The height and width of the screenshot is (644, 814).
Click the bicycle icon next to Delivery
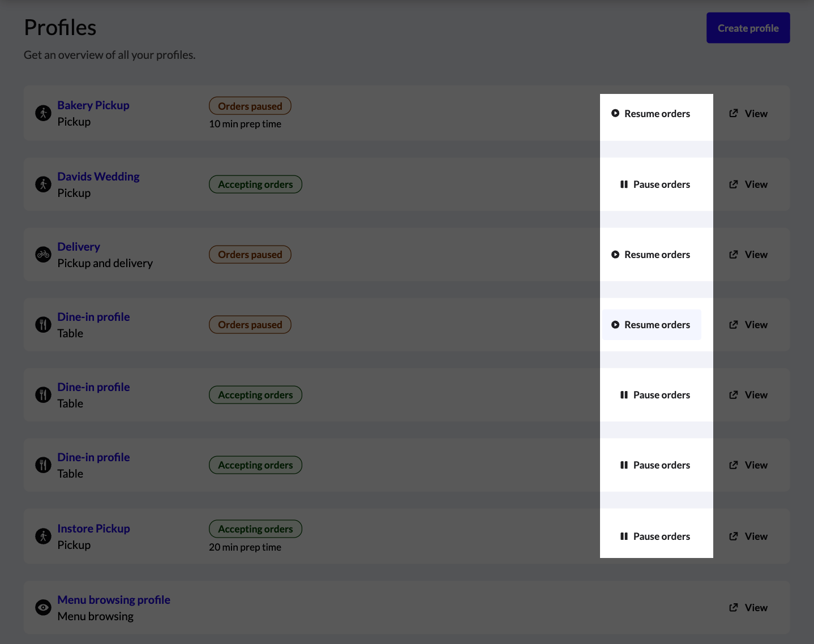tap(43, 255)
